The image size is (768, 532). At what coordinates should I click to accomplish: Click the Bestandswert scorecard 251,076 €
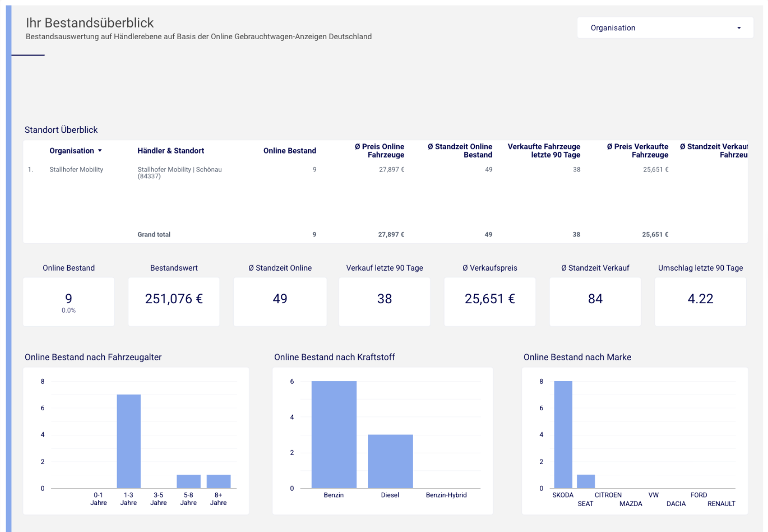174,301
